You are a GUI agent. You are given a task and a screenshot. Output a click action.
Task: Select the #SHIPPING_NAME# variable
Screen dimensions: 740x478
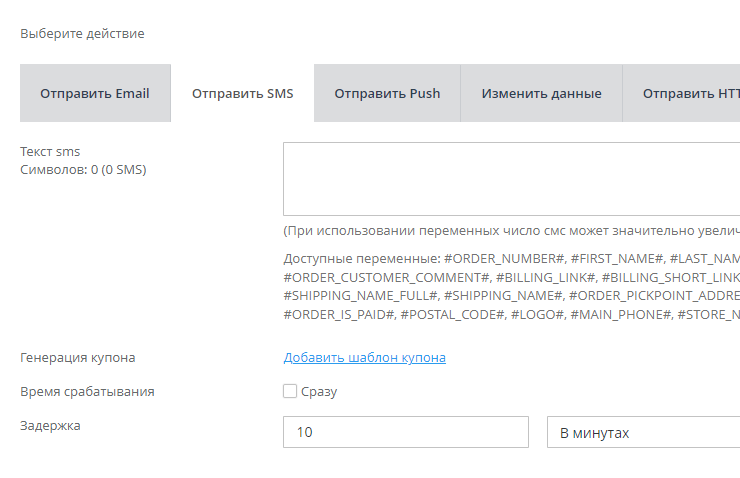(x=503, y=296)
